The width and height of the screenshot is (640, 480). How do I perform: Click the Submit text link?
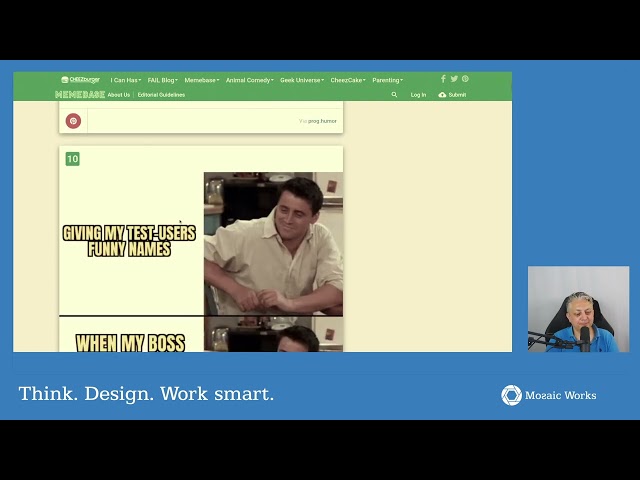point(457,95)
